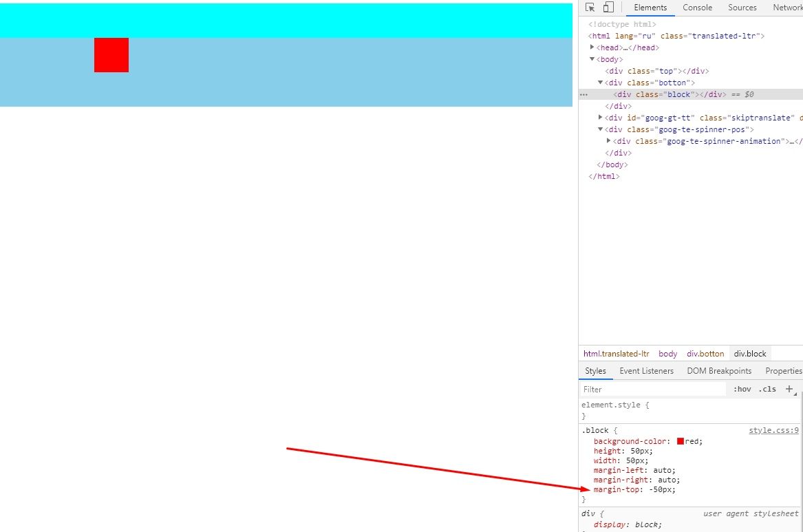Viewport: 803px width, 532px height.
Task: Click the closing html tag line
Action: (x=603, y=176)
